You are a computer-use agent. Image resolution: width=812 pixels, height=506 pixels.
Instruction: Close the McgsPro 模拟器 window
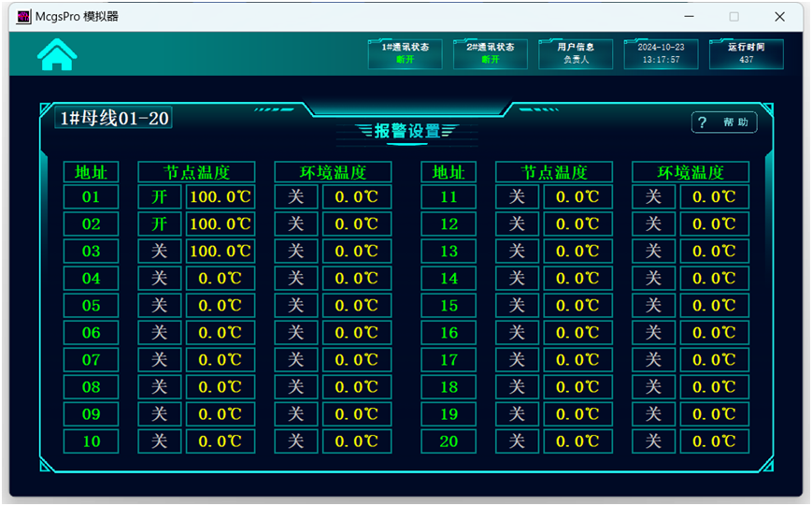(779, 17)
